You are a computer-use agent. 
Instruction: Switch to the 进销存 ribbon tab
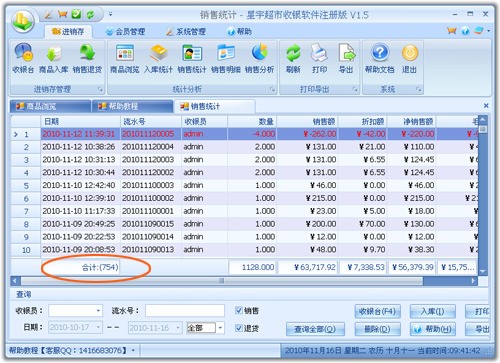[68, 32]
